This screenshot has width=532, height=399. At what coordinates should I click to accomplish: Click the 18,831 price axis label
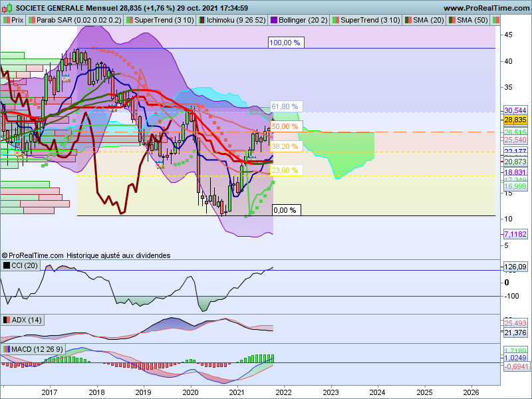(515, 172)
